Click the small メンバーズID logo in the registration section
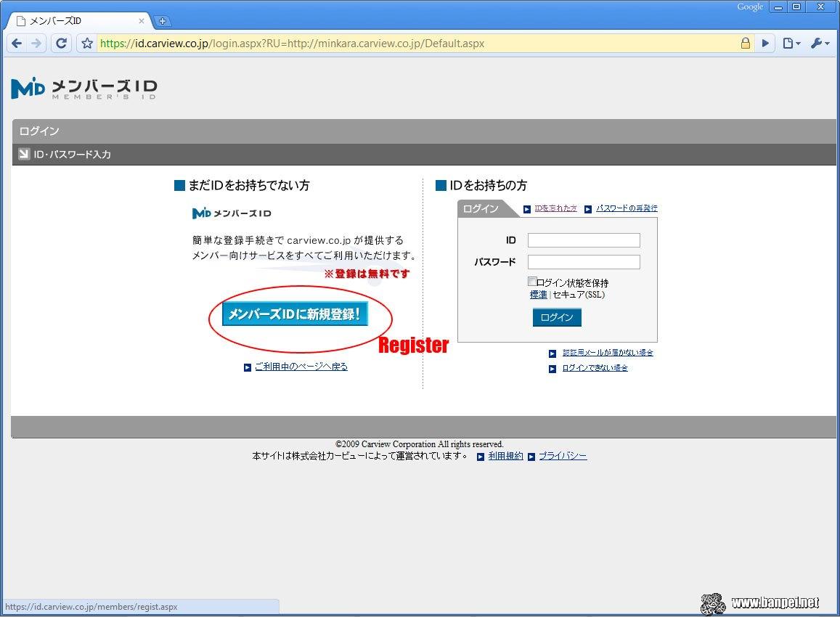Screen dimensions: 840x617 click(232, 213)
